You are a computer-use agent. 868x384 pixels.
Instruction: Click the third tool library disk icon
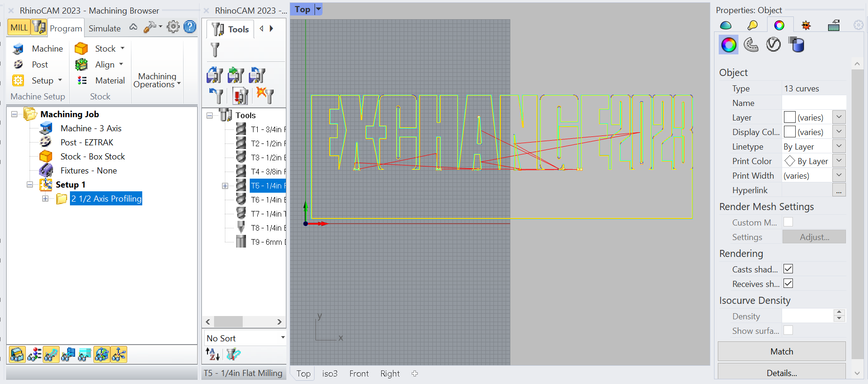click(257, 75)
